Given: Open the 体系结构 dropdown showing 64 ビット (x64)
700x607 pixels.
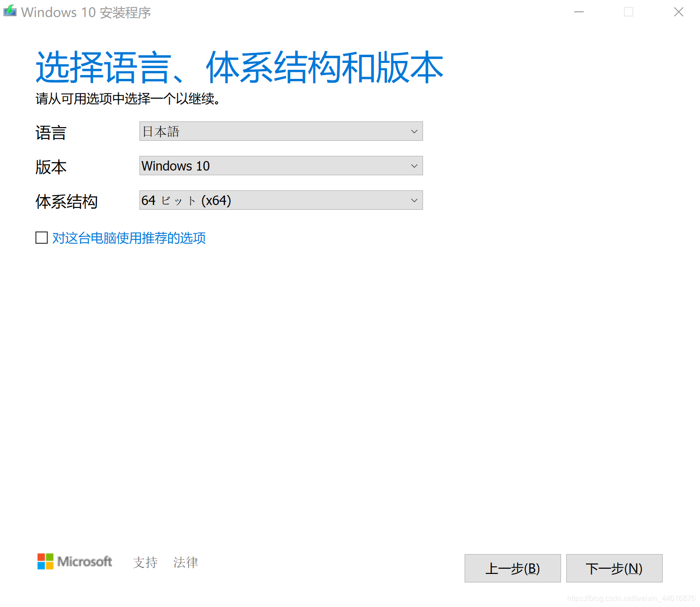Looking at the screenshot, I should (x=281, y=200).
